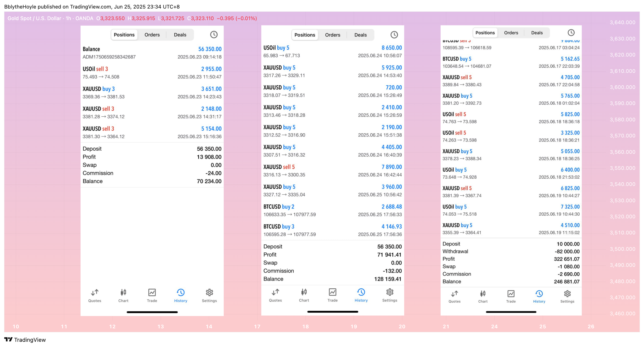Open XAUUSD buy 5 row 720.00
This screenshot has width=644, height=347.
[x=332, y=91]
